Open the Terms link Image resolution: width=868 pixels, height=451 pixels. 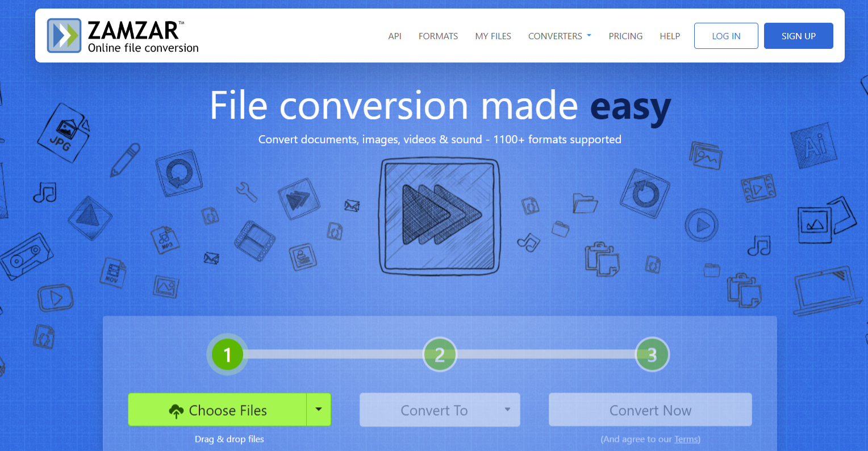[686, 439]
